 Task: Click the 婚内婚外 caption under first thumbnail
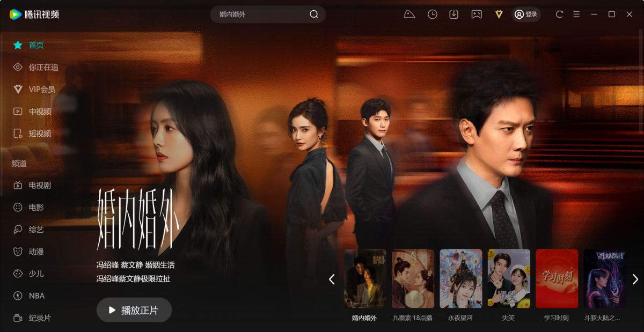pos(364,318)
